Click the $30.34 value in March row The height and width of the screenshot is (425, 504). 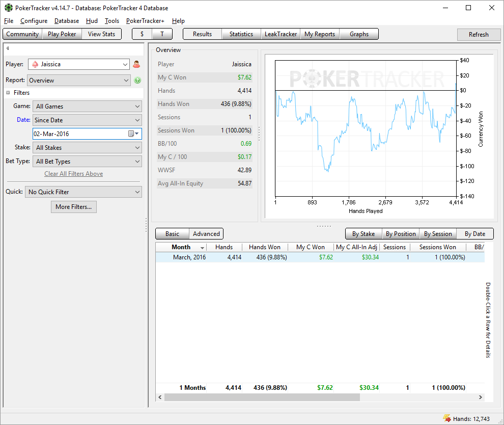370,257
